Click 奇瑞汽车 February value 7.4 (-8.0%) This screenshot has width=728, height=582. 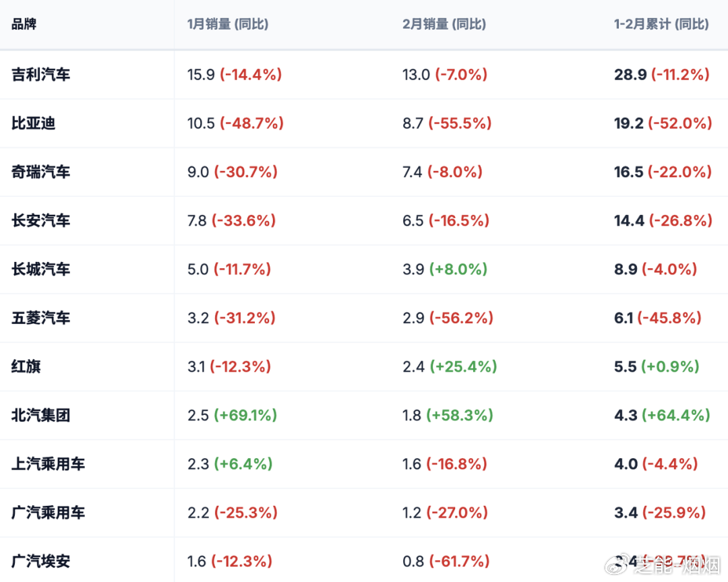442,172
